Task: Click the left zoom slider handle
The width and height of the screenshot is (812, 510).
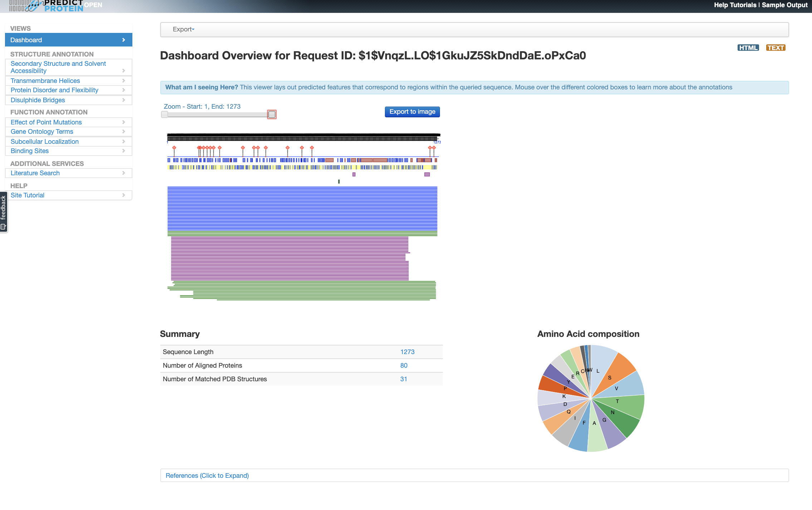Action: (x=165, y=114)
